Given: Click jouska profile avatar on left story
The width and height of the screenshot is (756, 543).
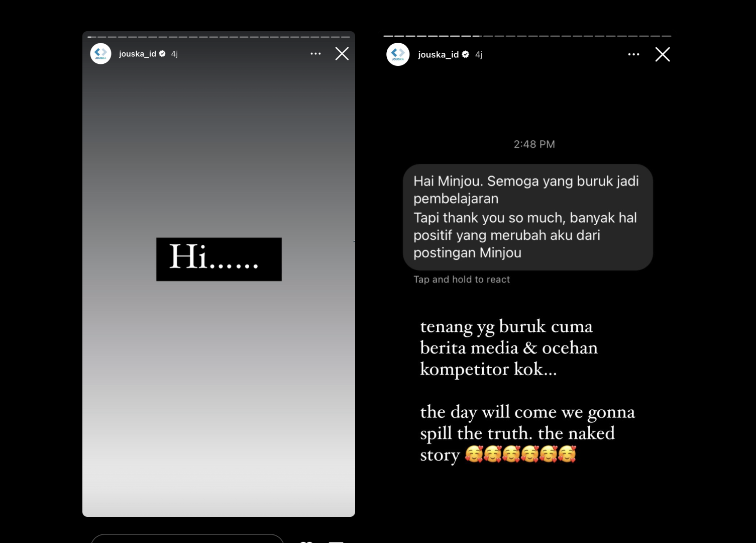Looking at the screenshot, I should click(x=100, y=54).
